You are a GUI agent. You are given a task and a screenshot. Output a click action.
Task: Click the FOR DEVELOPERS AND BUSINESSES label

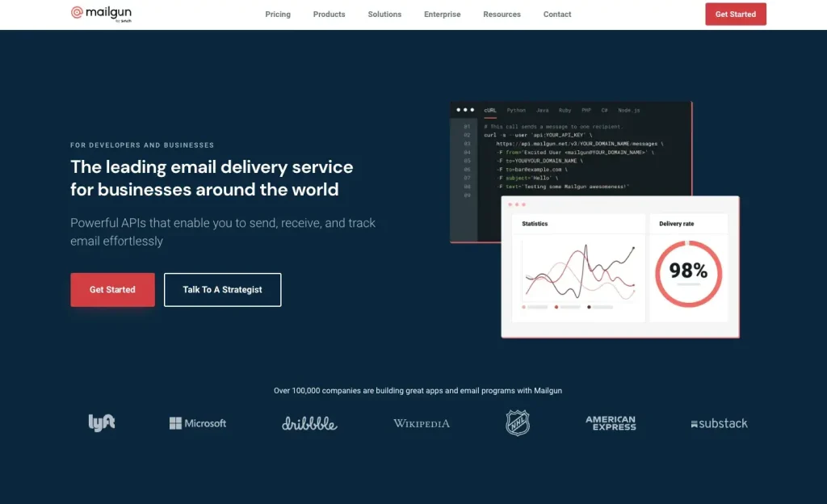point(142,145)
